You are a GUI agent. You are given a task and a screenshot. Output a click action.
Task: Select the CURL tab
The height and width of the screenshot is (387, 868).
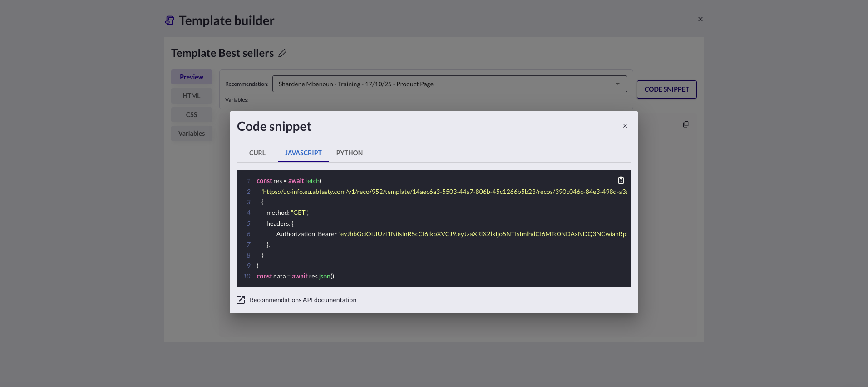[257, 153]
